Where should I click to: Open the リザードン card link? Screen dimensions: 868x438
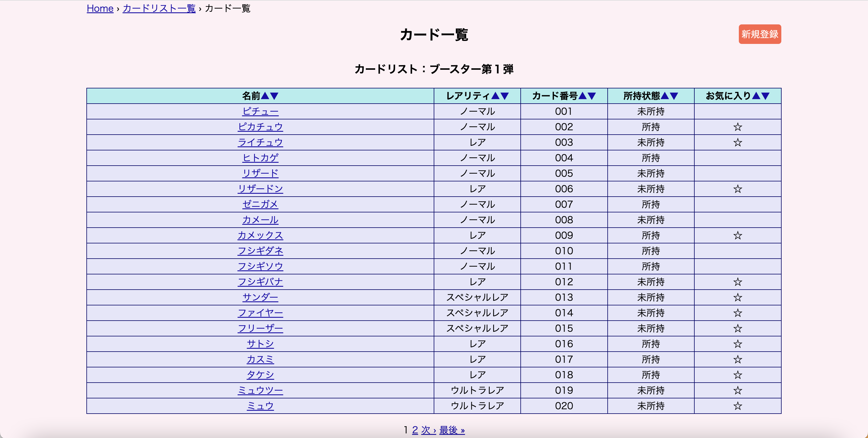260,189
